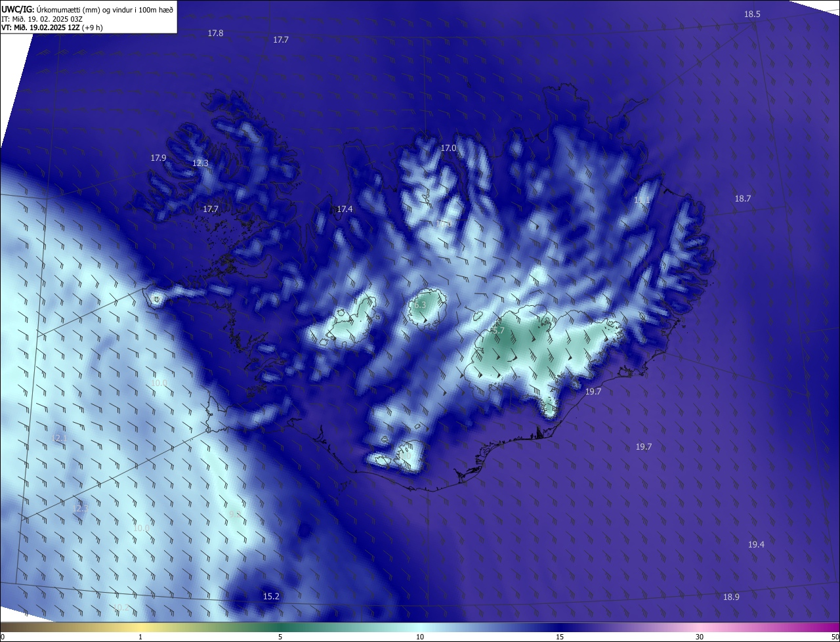Click the 1 tick on the colour scale
Screen dimensions: 840x642
[x=140, y=637]
